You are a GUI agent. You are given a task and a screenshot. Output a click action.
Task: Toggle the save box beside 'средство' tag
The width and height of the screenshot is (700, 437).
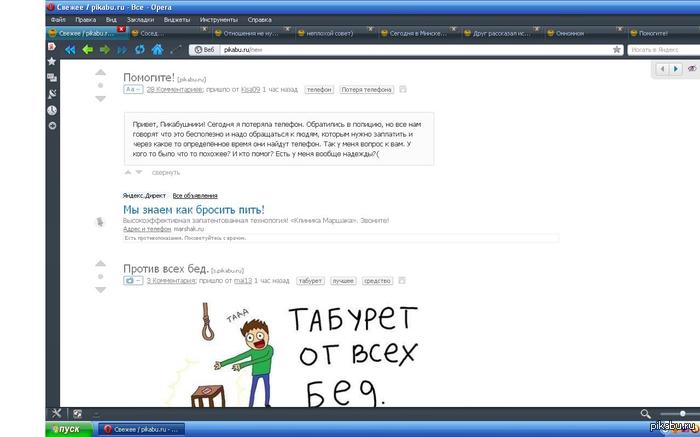point(403,281)
